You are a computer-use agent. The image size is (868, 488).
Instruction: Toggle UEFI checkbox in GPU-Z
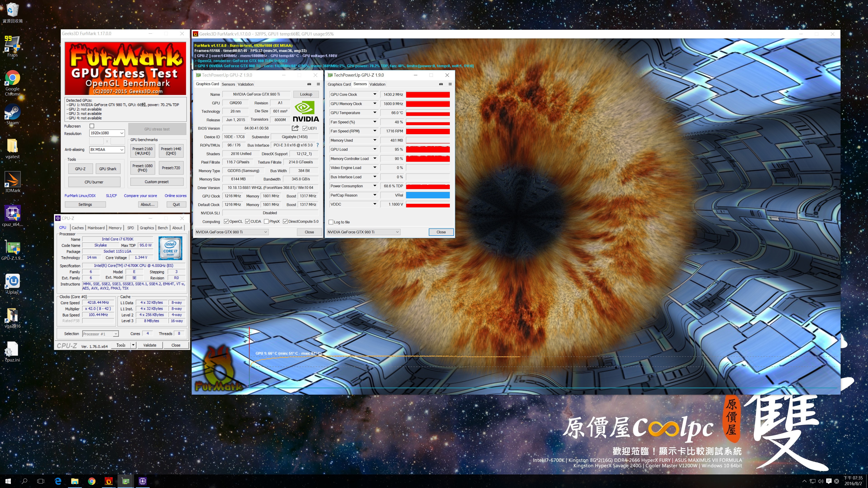click(x=305, y=128)
